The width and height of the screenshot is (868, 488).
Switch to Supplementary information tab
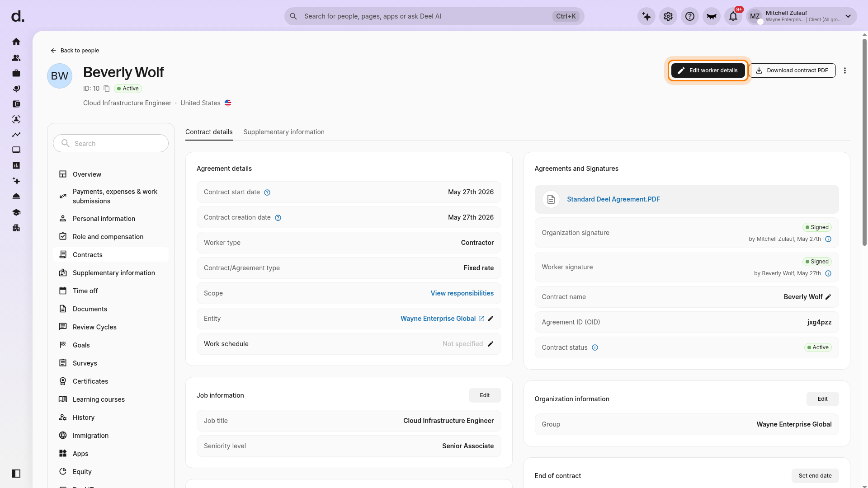click(x=284, y=132)
